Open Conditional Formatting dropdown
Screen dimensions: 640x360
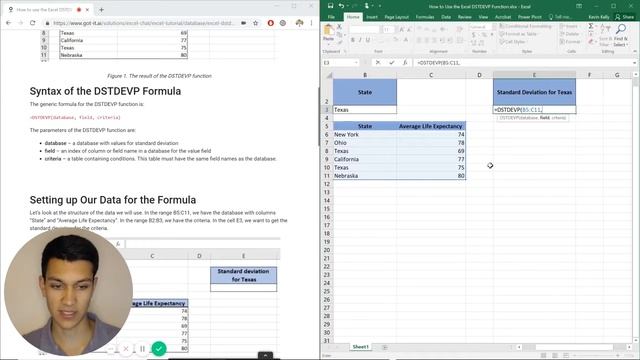coord(526,26)
